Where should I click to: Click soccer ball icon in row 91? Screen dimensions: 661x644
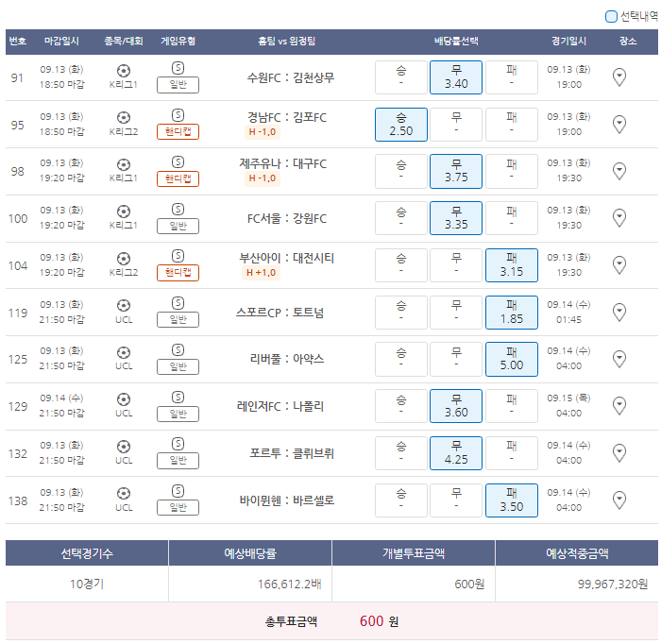[x=124, y=71]
